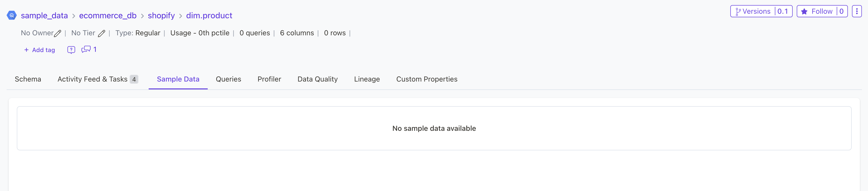This screenshot has height=191, width=868.
Task: Open the Custom Properties tab
Action: pos(427,79)
